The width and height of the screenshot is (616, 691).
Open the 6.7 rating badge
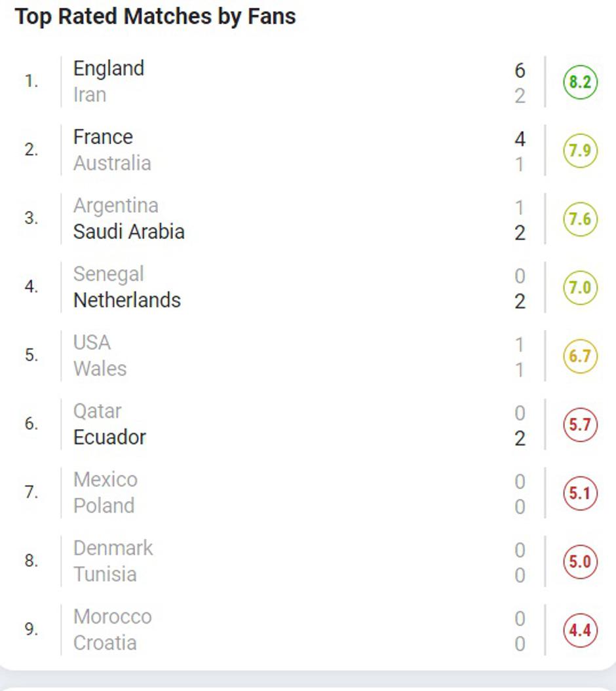[x=580, y=356]
